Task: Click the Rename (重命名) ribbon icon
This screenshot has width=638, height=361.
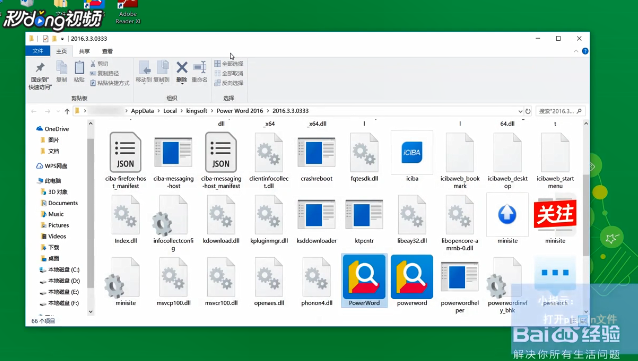Action: click(199, 71)
